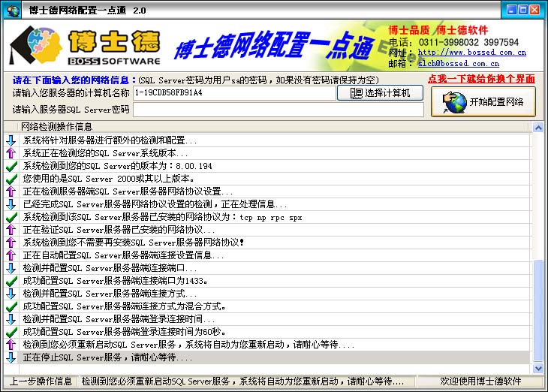The image size is (548, 392).
Task: Click blue arrow beside 检测并配置SQL Server服务器端登录连接时间
Action: click(x=11, y=319)
